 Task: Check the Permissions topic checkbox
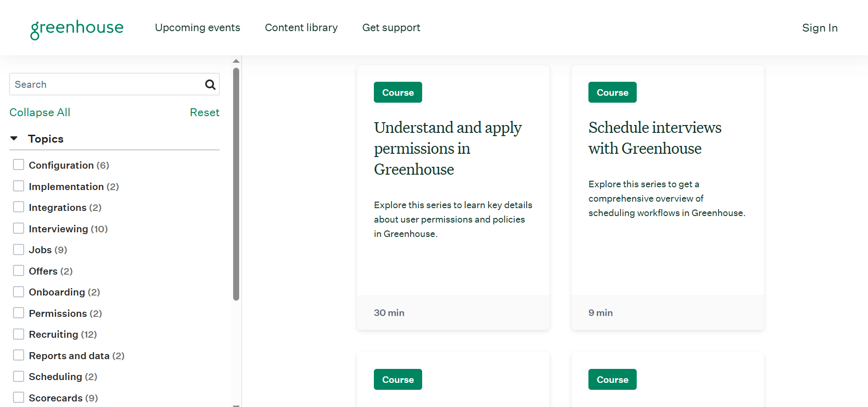coord(19,313)
